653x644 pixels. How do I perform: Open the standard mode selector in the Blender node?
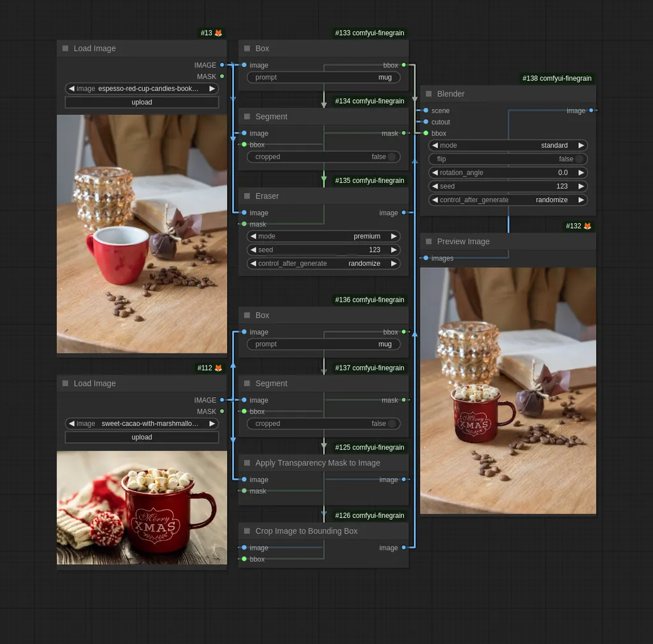tap(508, 145)
